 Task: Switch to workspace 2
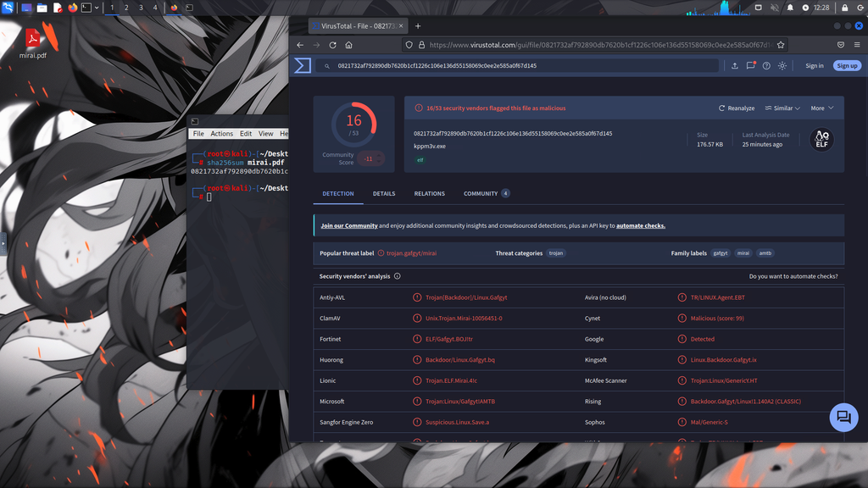[x=126, y=8]
